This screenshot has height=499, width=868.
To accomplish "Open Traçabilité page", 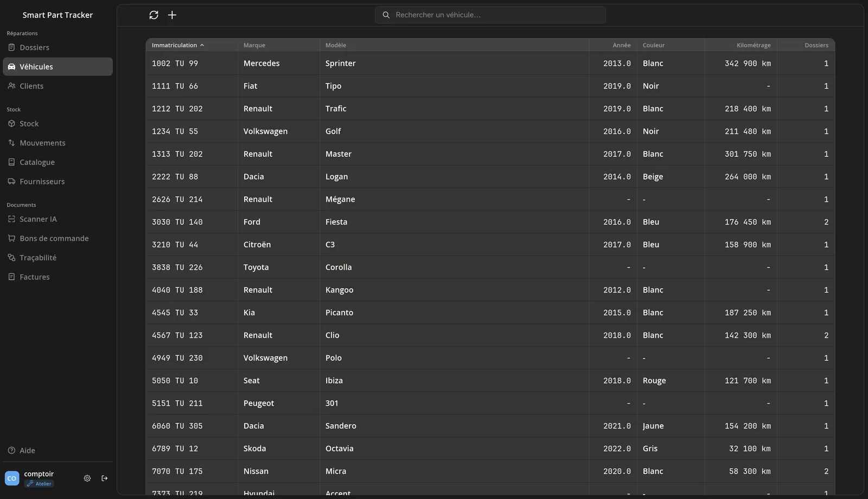I will [x=58, y=258].
